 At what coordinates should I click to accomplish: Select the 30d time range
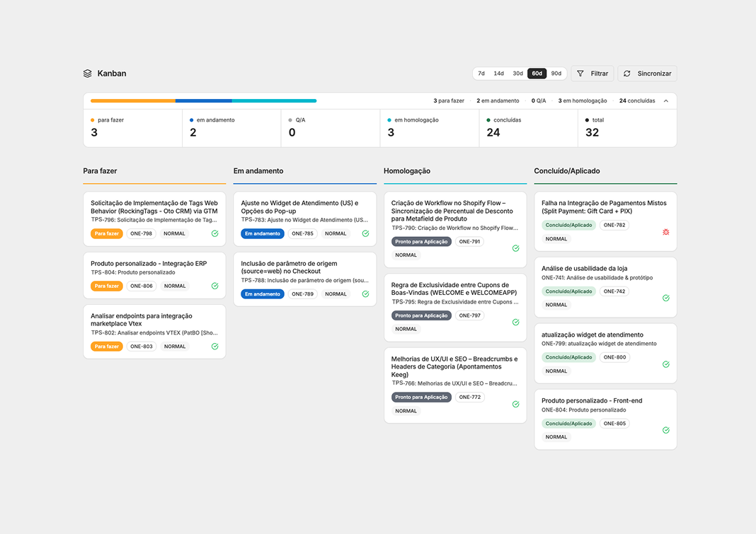(518, 74)
